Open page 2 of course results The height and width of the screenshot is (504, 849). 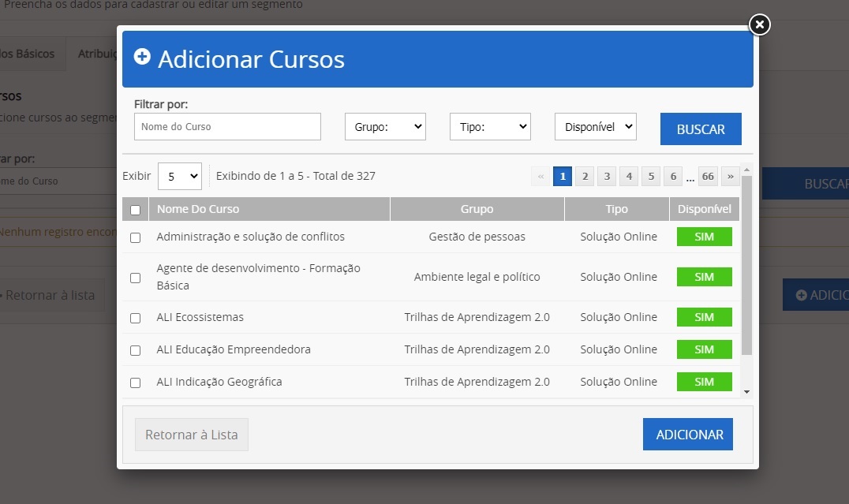tap(585, 176)
